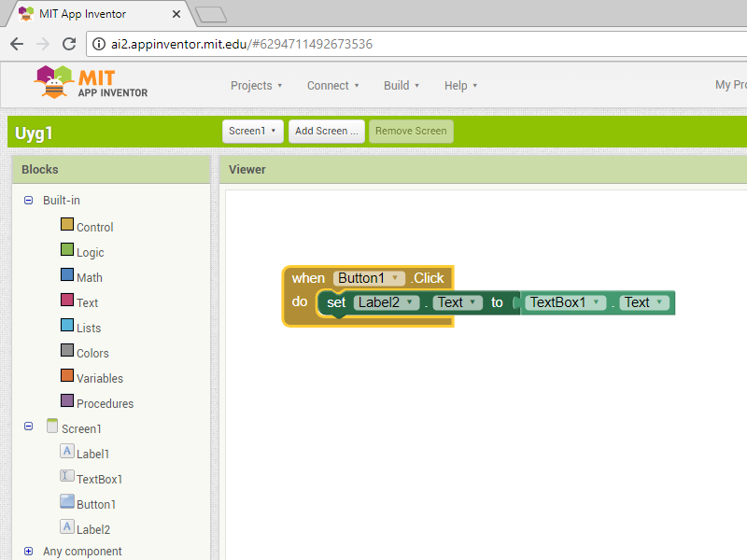
Task: Open the Screen1 dropdown selector
Action: [253, 132]
